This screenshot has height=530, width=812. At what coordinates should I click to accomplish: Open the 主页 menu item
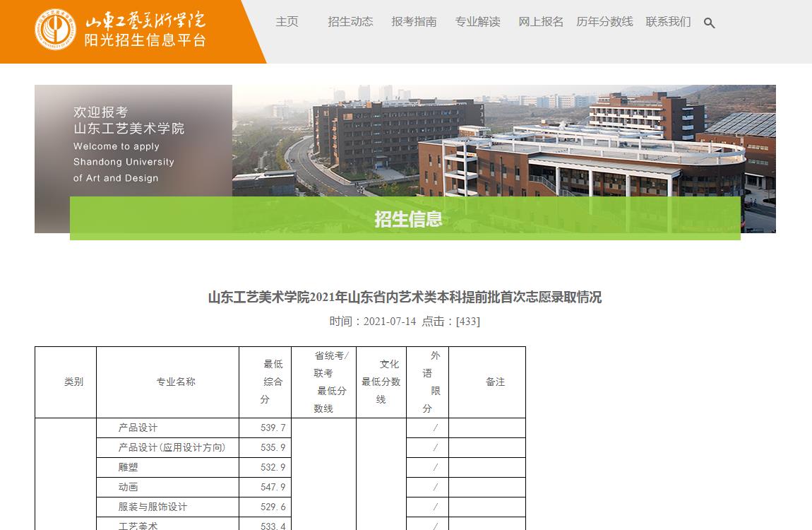(287, 22)
